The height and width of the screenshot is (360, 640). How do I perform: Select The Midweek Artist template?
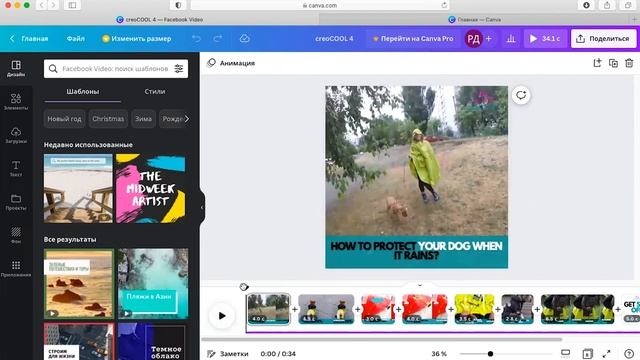click(x=151, y=188)
